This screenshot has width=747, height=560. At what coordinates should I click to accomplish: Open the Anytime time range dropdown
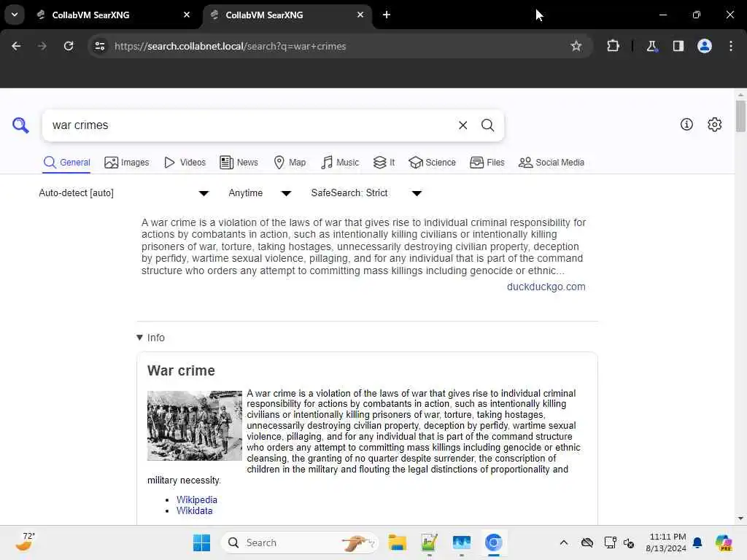(x=260, y=192)
